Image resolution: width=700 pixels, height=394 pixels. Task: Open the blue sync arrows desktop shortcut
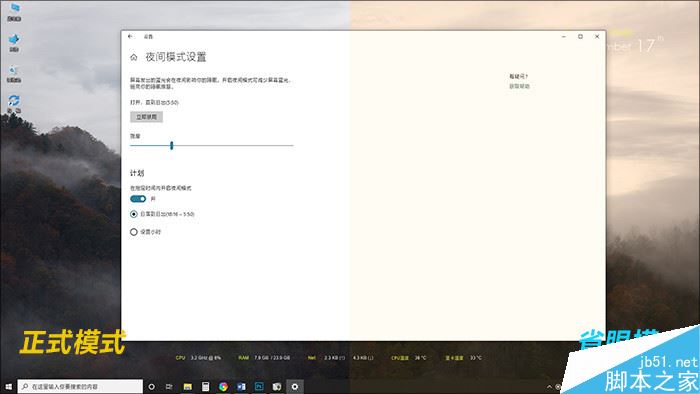tap(14, 104)
